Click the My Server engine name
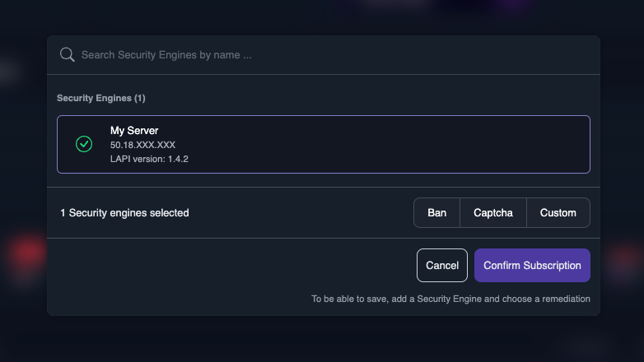 click(x=134, y=131)
